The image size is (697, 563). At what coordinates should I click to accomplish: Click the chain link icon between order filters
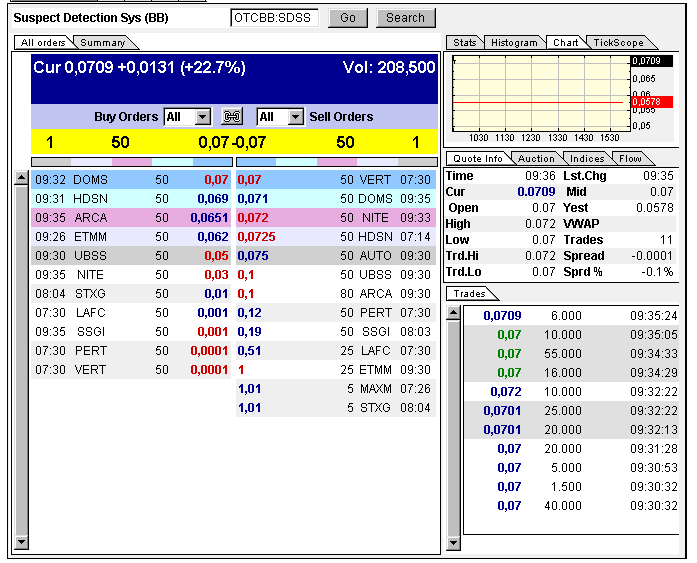232,117
